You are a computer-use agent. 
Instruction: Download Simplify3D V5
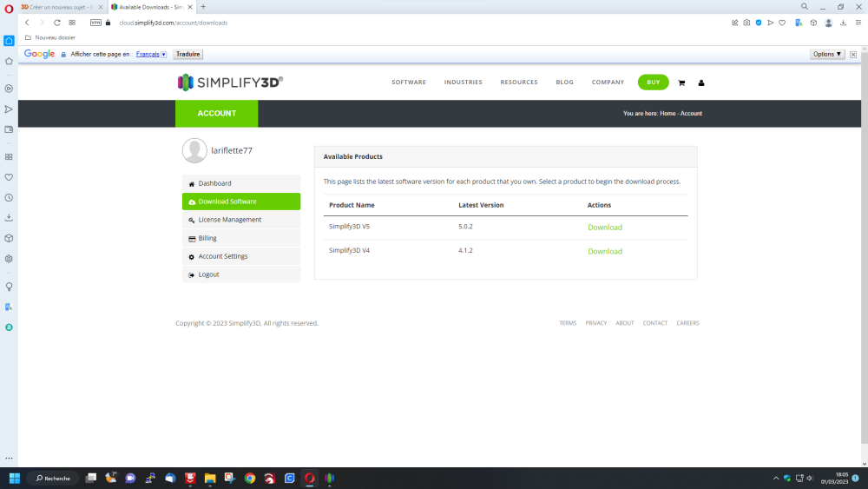click(604, 227)
